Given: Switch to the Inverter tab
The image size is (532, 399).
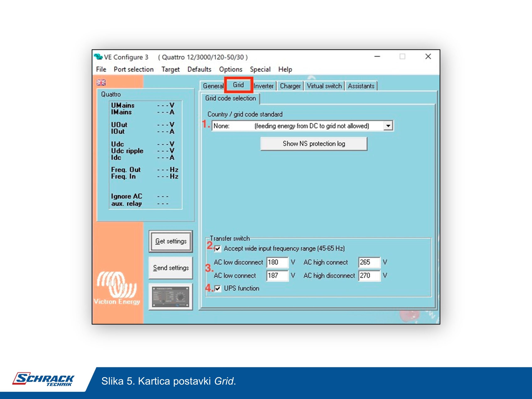Looking at the screenshot, I should (x=263, y=86).
